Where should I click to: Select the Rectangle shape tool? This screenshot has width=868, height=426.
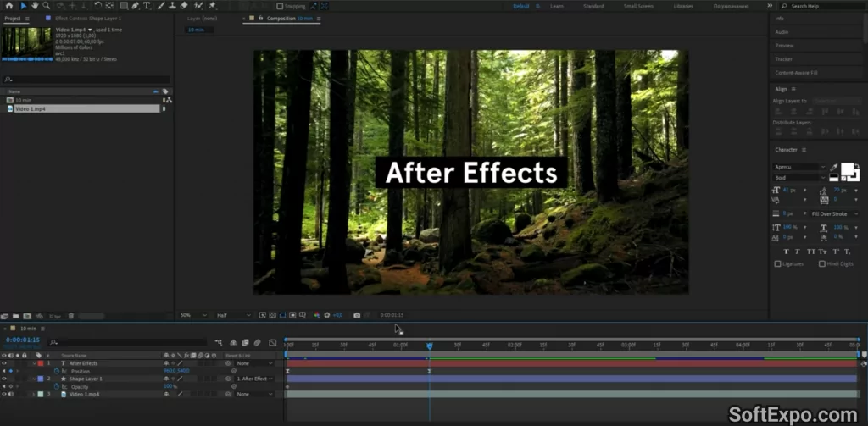[124, 6]
